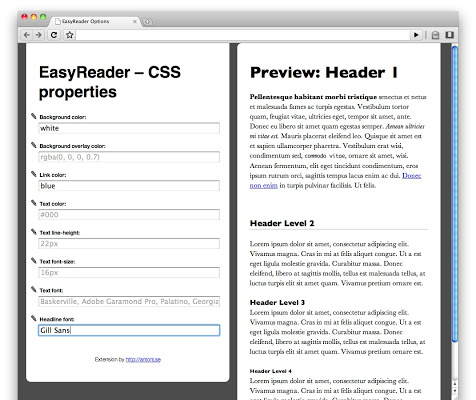
Task: Click the 'Header Level 3' heading
Action: (277, 302)
